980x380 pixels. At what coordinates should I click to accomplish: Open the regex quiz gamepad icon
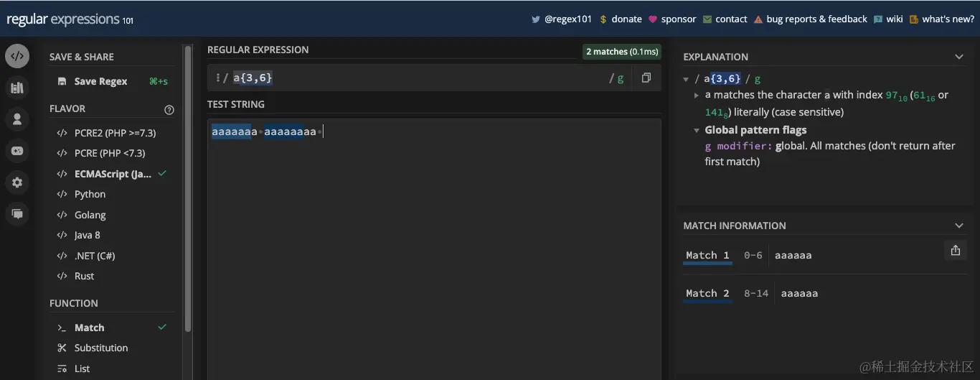(17, 151)
